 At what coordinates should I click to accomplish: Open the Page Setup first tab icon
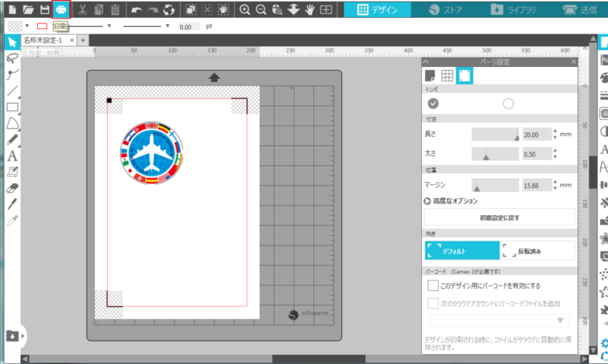[430, 75]
